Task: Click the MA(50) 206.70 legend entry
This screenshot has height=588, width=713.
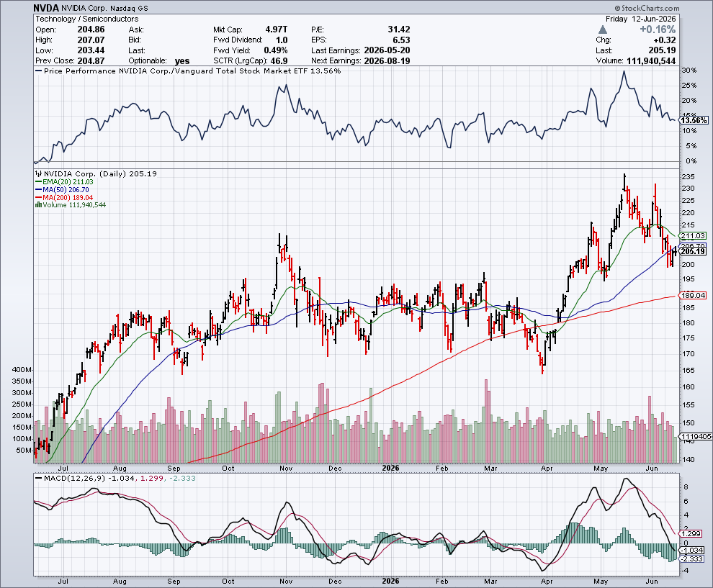Action: pyautogui.click(x=62, y=189)
